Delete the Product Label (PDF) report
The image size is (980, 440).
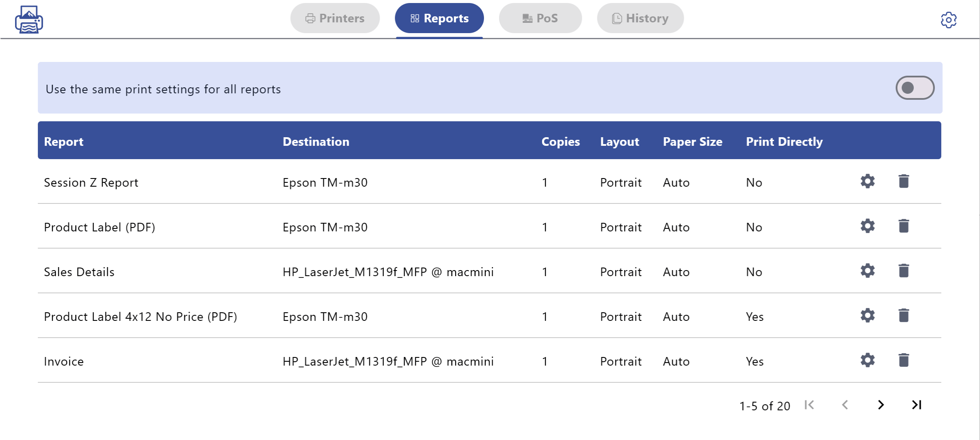coord(903,226)
